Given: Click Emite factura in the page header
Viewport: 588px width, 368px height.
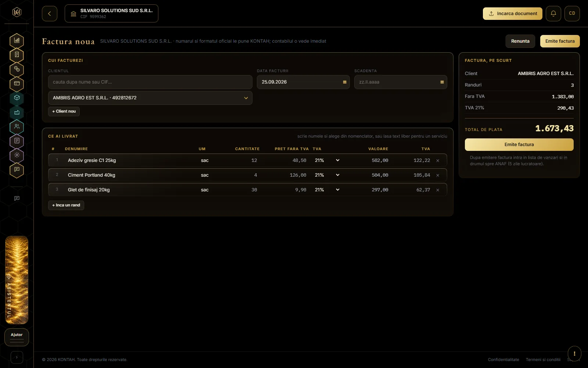Looking at the screenshot, I should point(560,41).
